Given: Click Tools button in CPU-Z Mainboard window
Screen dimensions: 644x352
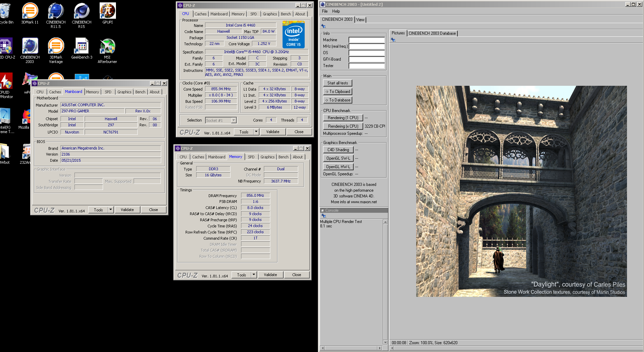Looking at the screenshot, I should click(x=98, y=210).
